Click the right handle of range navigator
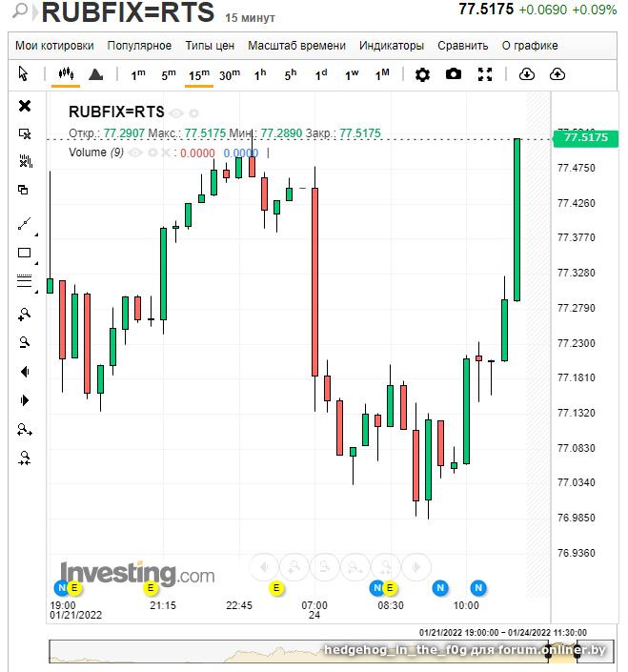Screen dimensions: 628x672 click(577, 651)
